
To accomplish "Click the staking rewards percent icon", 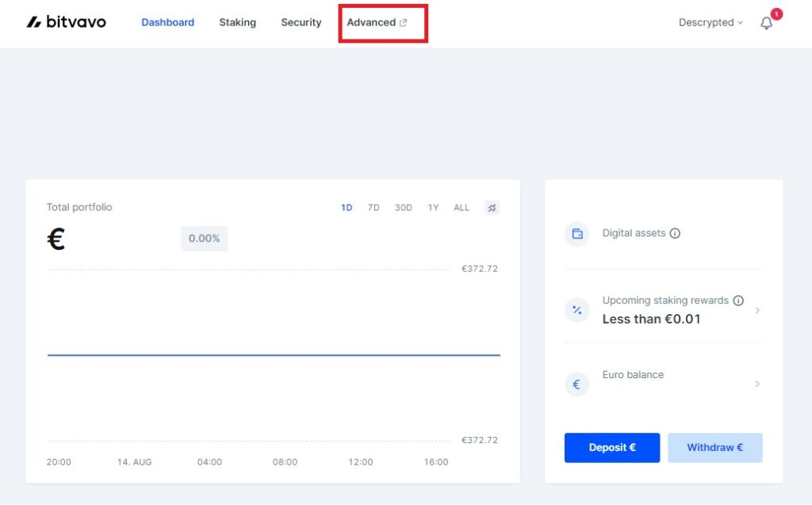I will [x=577, y=310].
